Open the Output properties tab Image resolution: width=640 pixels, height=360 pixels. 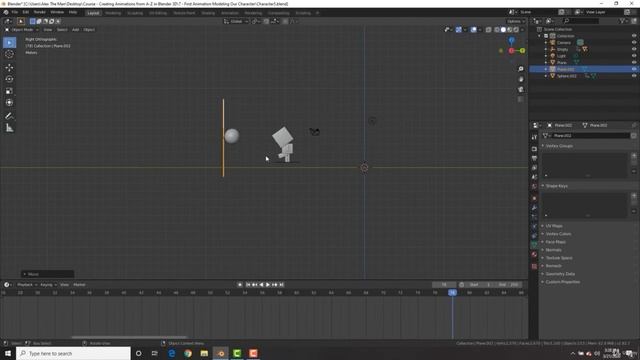pos(534,158)
